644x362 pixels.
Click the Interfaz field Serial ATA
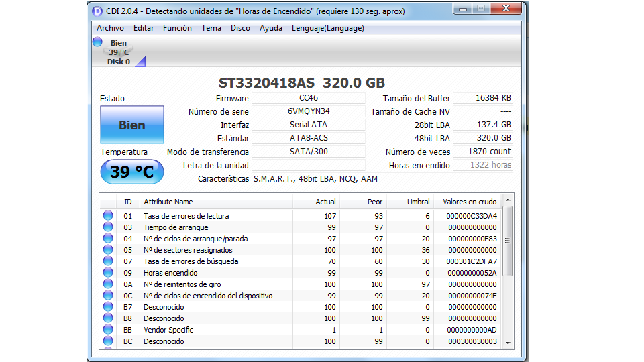tap(309, 125)
